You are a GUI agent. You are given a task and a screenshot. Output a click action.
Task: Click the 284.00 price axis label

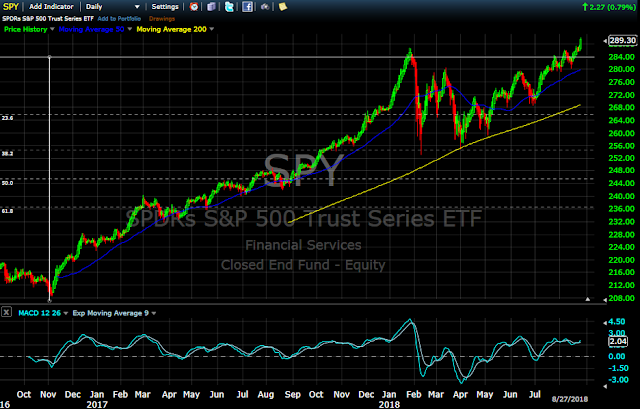click(622, 57)
